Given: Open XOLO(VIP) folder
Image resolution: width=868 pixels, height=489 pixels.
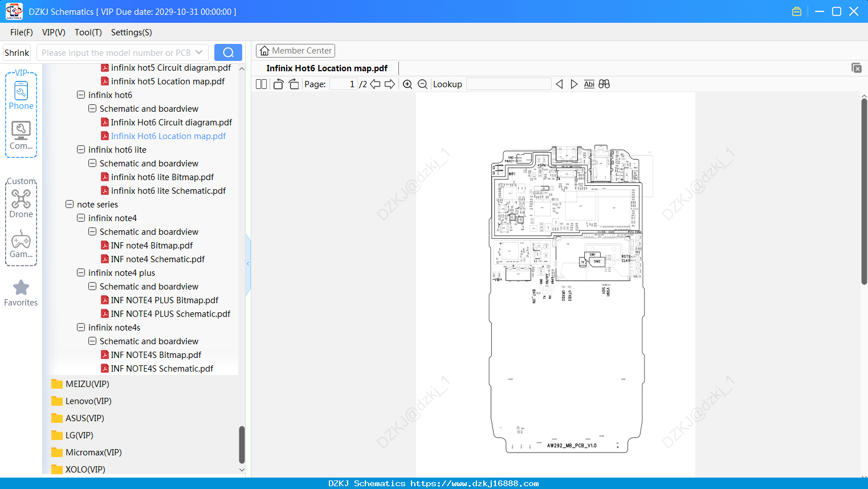Looking at the screenshot, I should [79, 470].
